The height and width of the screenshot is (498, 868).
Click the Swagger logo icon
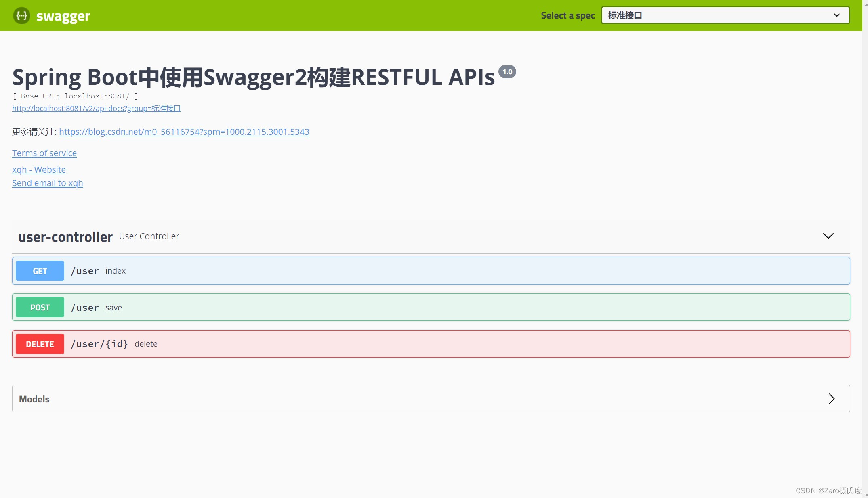point(21,16)
